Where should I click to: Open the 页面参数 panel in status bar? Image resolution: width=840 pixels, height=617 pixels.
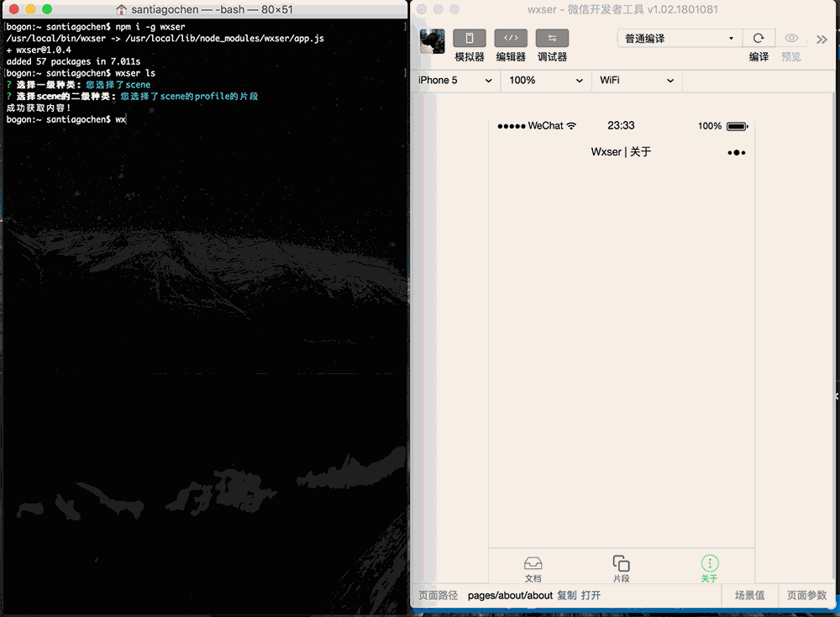(806, 595)
